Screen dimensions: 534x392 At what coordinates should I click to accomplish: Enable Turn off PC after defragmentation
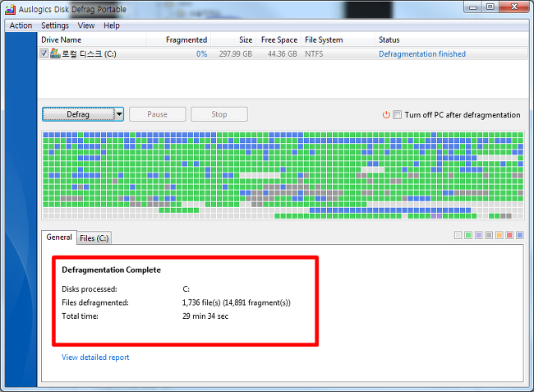(397, 115)
